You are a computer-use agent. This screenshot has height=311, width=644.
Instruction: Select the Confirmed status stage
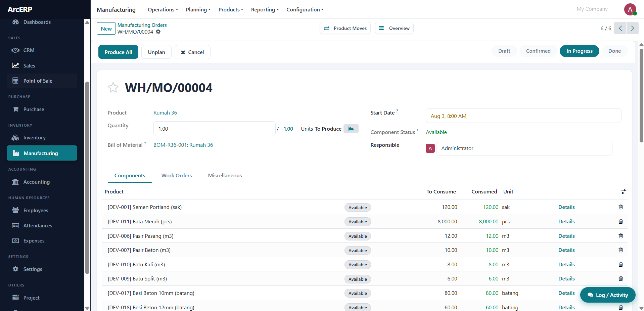(x=538, y=51)
